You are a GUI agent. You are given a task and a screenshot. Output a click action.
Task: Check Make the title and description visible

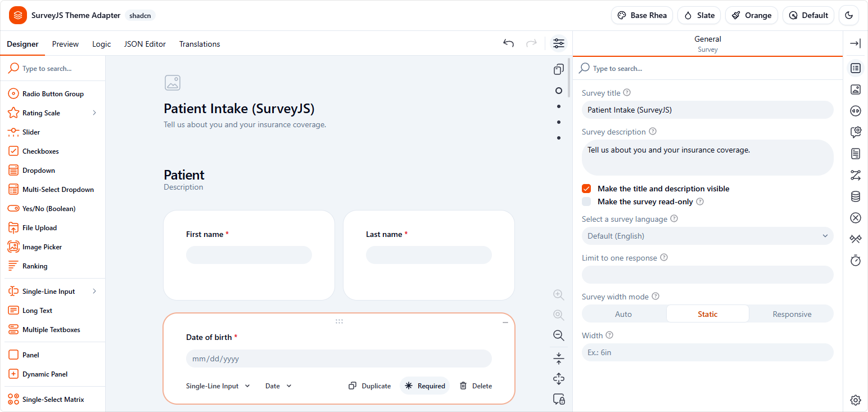(586, 189)
